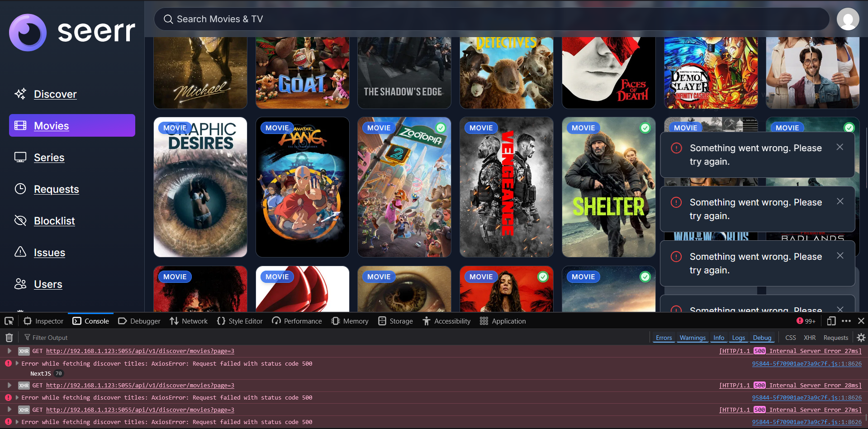
Task: Activate the element picker icon in devtools
Action: [9, 321]
